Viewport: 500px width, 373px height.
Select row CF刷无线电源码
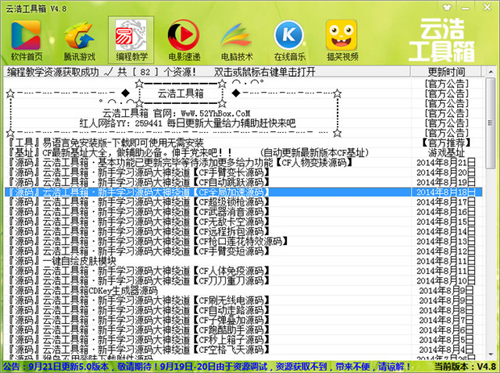point(242,300)
